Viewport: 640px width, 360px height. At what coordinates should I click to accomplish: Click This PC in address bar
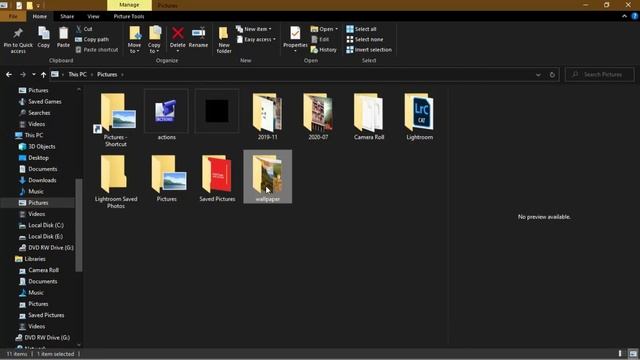tap(77, 75)
